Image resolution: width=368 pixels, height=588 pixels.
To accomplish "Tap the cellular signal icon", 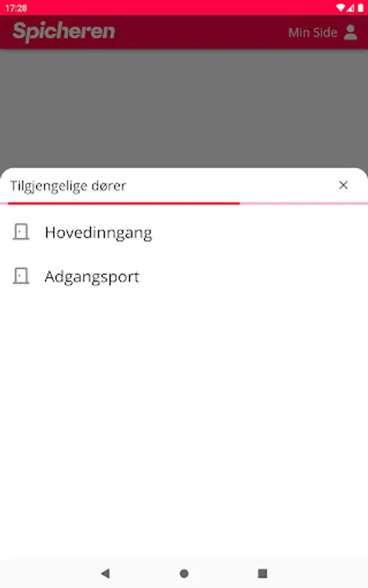I will coord(350,8).
